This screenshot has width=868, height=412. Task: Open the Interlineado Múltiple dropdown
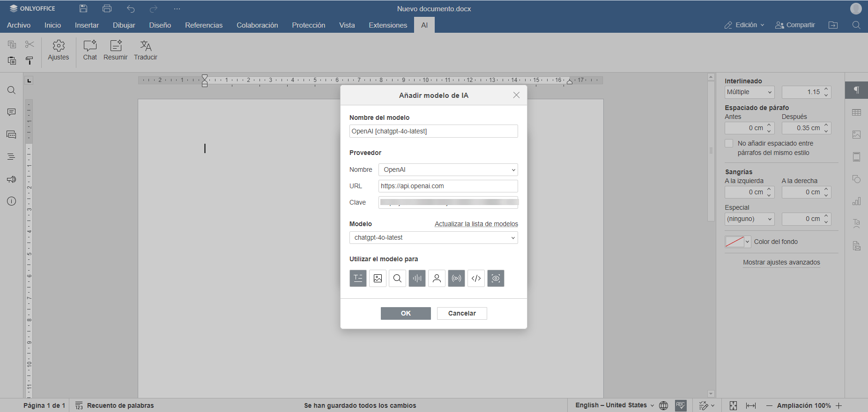click(x=749, y=92)
